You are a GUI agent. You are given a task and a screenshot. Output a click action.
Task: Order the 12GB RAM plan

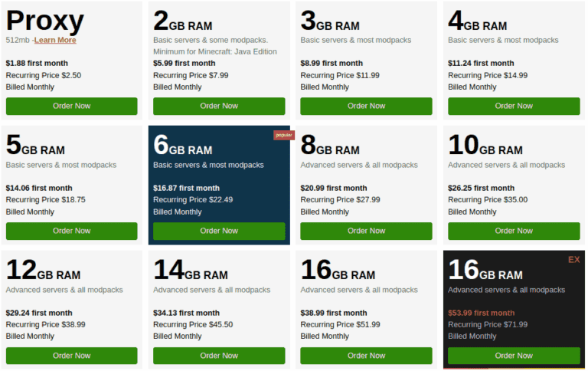coord(72,356)
